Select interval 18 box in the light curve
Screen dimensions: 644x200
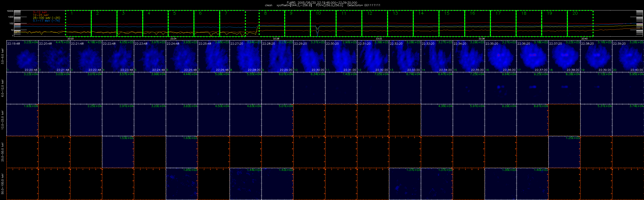529,24
